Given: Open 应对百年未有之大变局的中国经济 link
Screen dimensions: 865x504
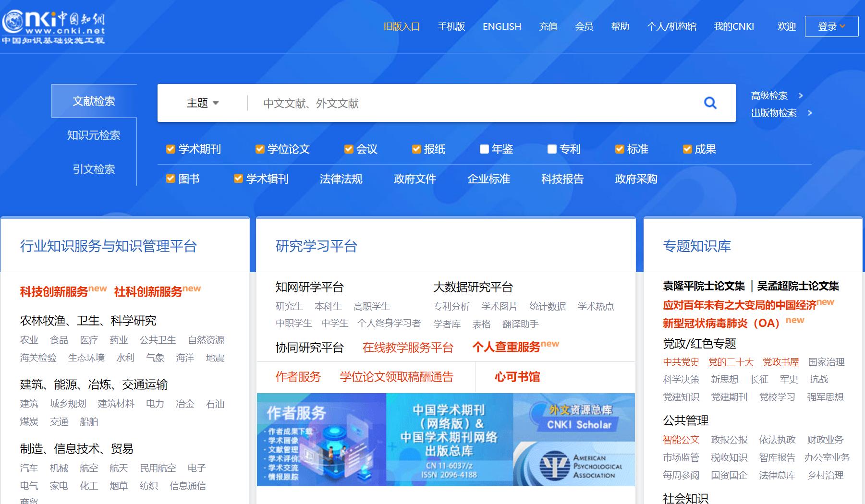Looking at the screenshot, I should pyautogui.click(x=740, y=305).
